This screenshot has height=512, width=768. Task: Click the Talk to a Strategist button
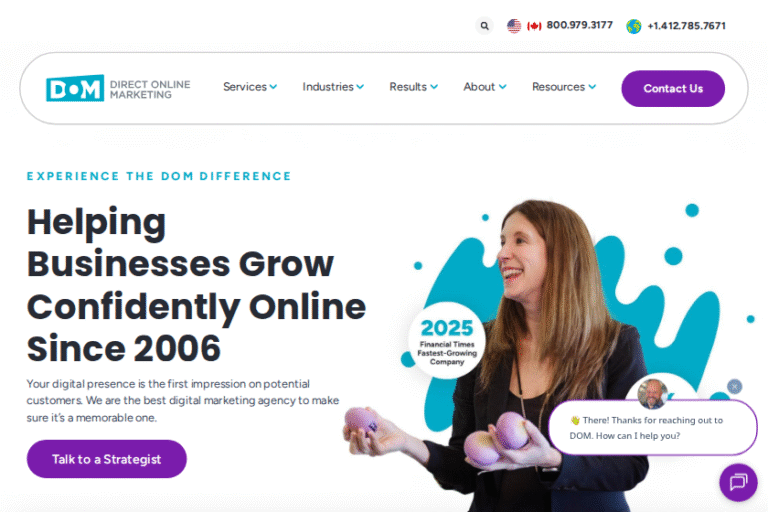106,459
